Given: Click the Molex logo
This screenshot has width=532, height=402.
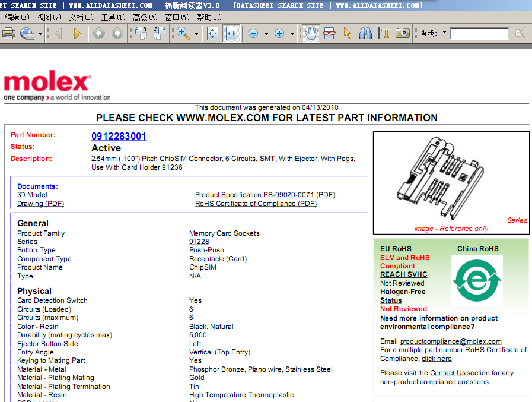Looking at the screenshot, I should point(47,81).
